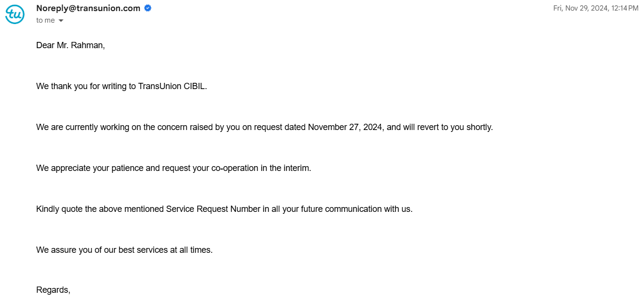
Task: Click the request date "November 27, 2024"
Action: click(346, 127)
